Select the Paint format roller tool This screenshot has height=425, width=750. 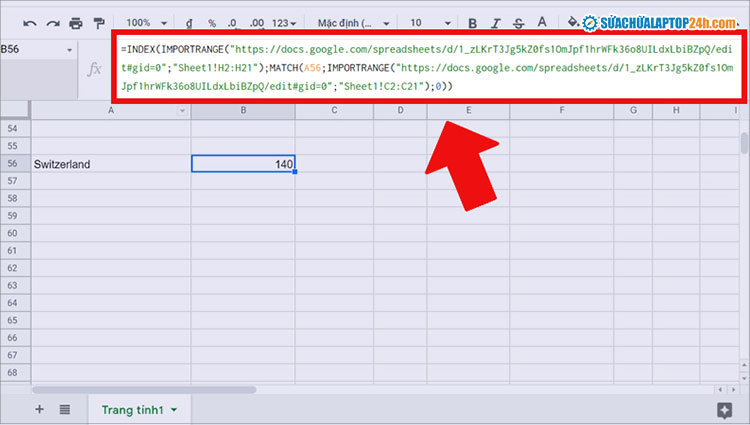pos(99,22)
